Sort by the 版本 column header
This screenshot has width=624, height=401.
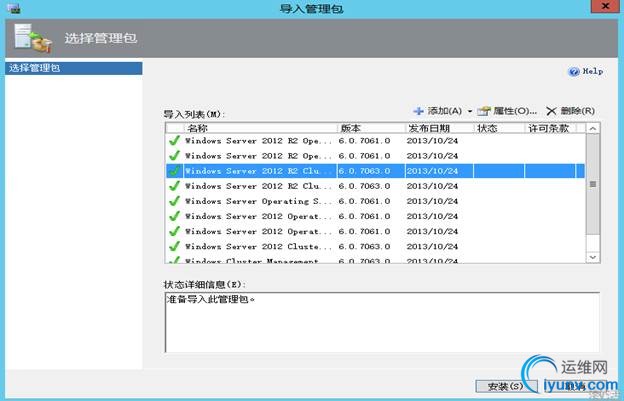tap(371, 128)
